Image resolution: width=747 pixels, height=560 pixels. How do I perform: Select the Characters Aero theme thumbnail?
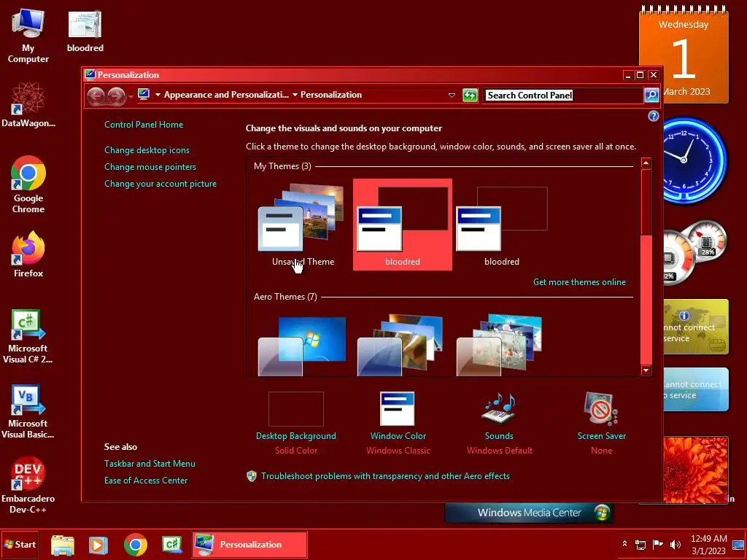499,345
